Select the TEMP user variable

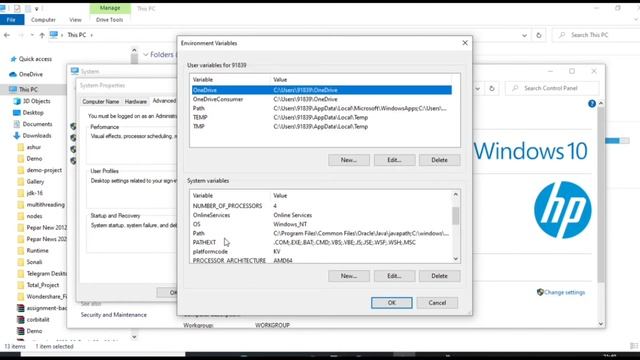[x=322, y=118]
